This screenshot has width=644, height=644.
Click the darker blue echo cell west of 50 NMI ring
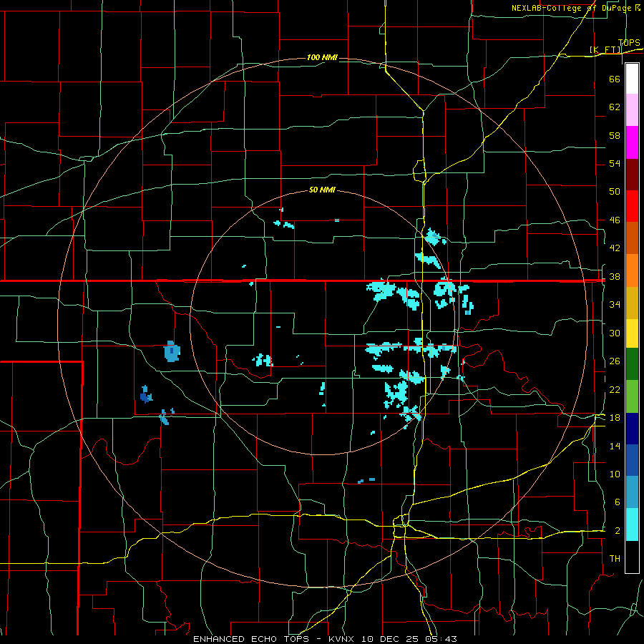pyautogui.click(x=172, y=351)
